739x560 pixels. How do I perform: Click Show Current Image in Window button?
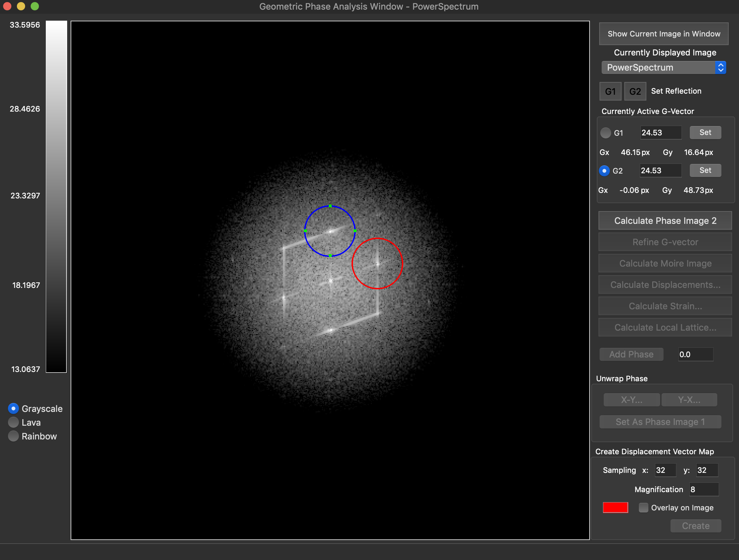coord(664,34)
